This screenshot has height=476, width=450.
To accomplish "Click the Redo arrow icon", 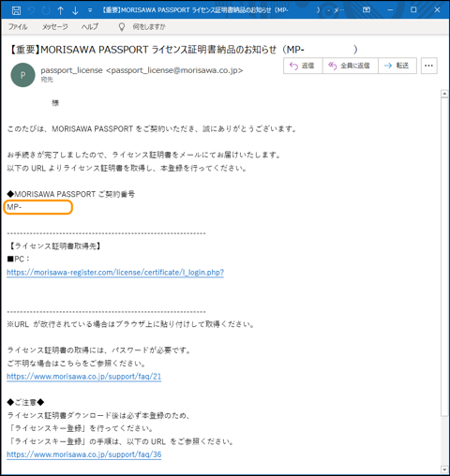I will point(46,10).
